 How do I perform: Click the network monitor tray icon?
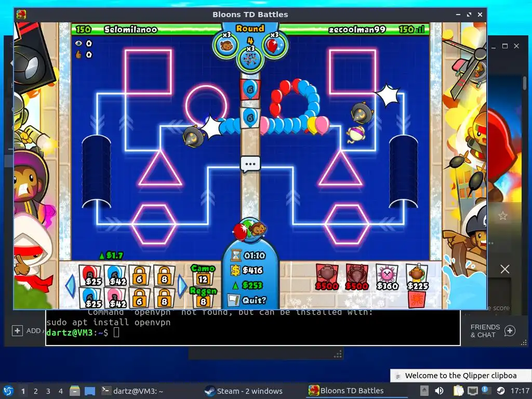(x=473, y=391)
